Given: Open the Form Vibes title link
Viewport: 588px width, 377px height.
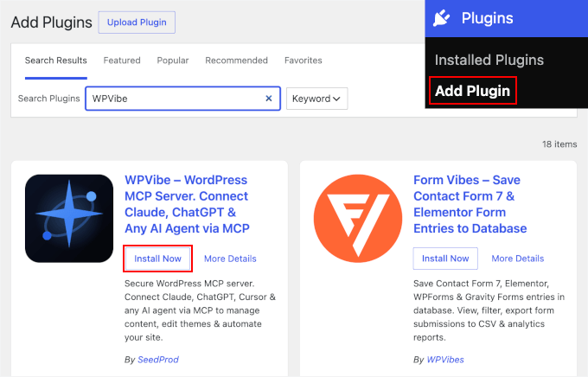Looking at the screenshot, I should (x=470, y=204).
